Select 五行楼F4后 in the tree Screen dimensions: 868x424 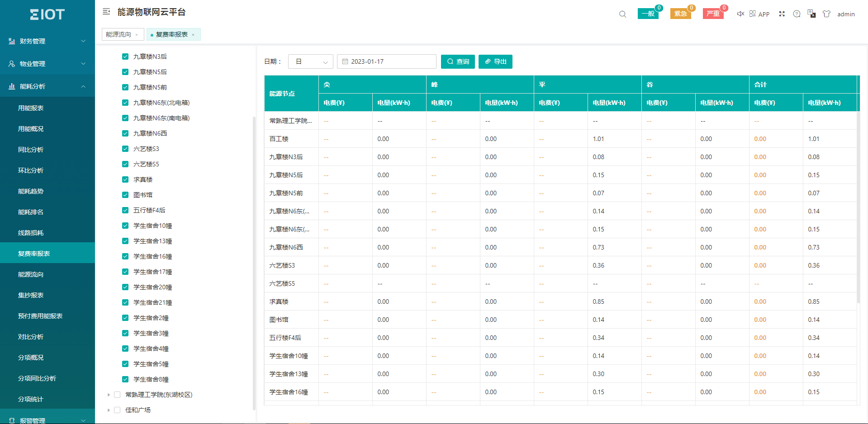pos(149,210)
